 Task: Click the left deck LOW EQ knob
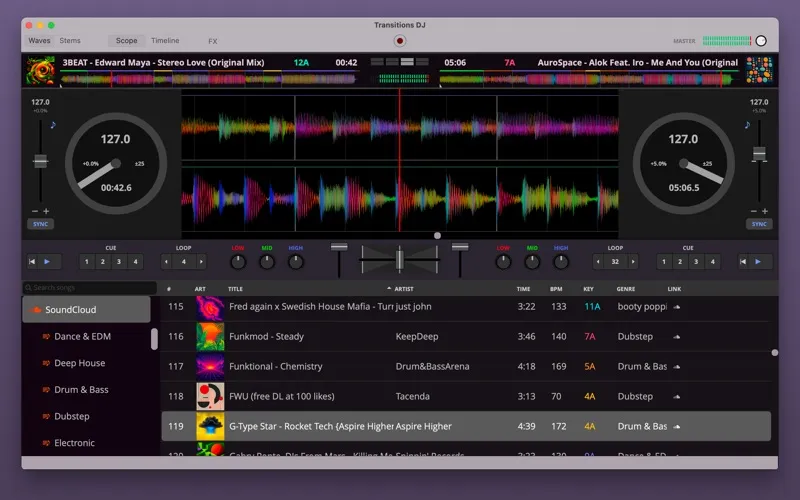click(238, 262)
